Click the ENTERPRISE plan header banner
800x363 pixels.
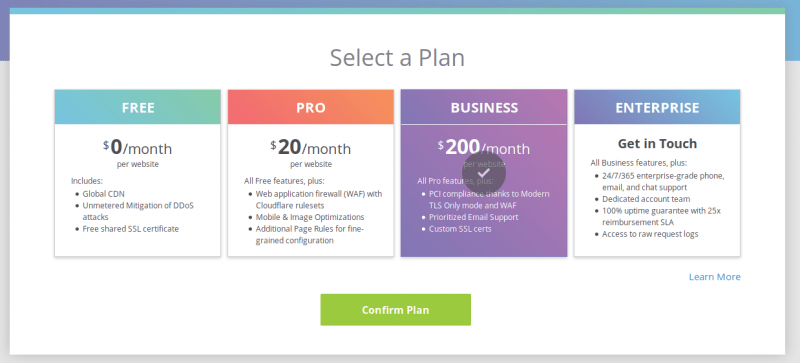coord(657,107)
